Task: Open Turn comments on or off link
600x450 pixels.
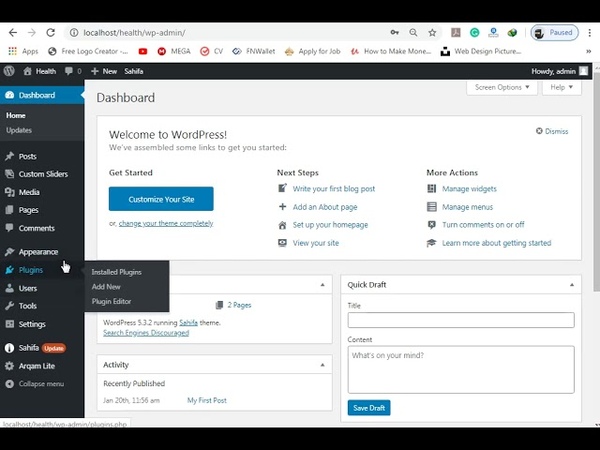Action: pyautogui.click(x=483, y=225)
